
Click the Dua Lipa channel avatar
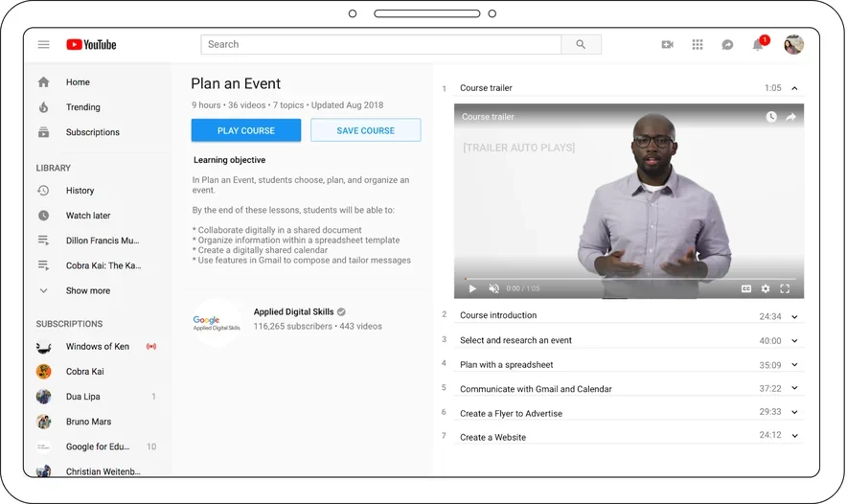coord(44,396)
